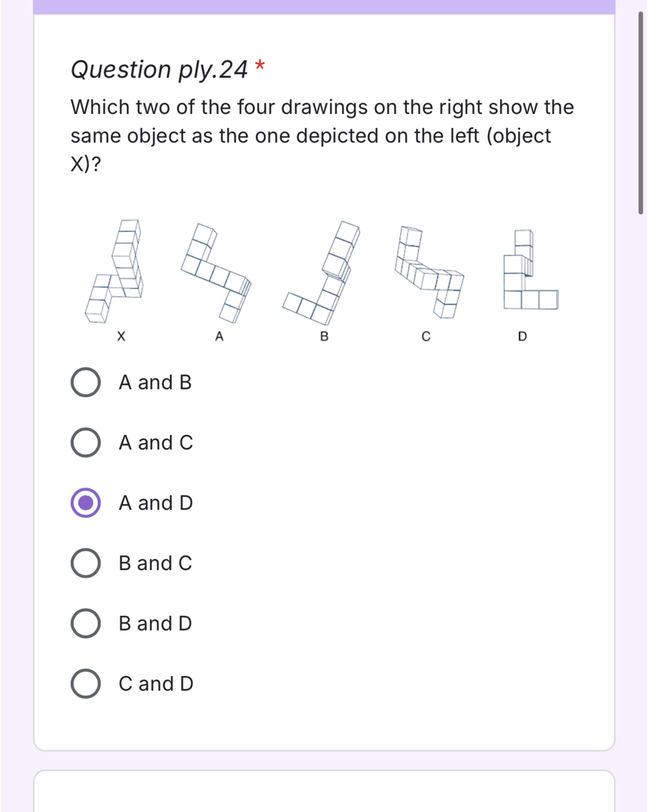Select the "A and B" answer option
Image resolution: width=648 pixels, height=812 pixels.
[85, 382]
